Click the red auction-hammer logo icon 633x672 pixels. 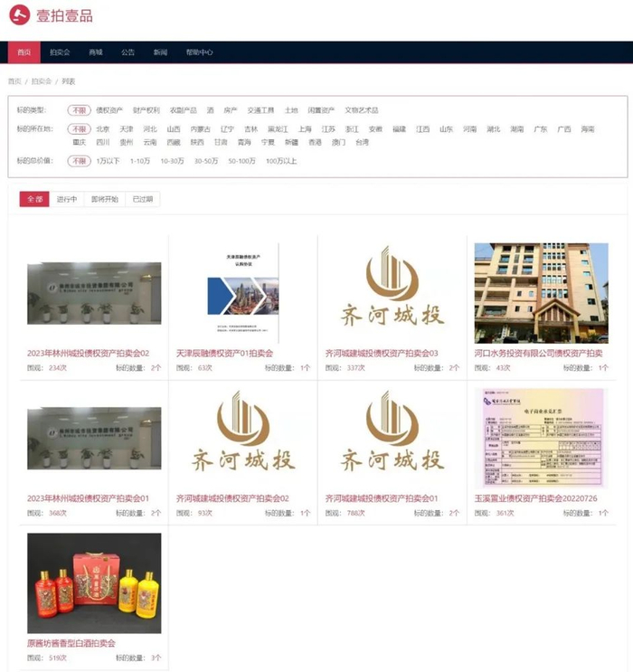tap(20, 15)
